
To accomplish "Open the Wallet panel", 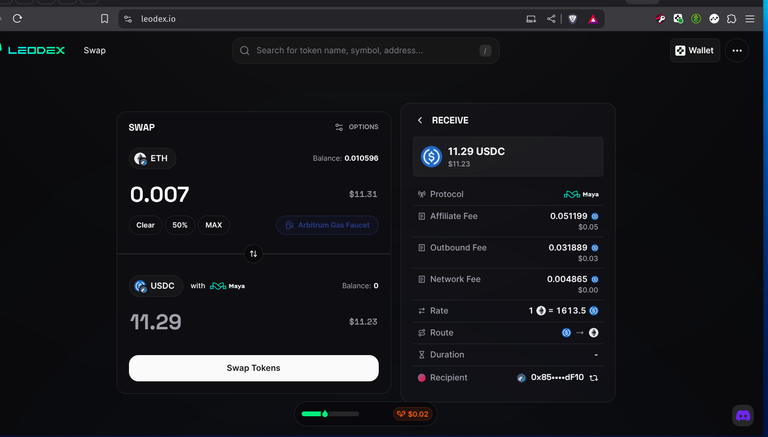I will click(695, 50).
